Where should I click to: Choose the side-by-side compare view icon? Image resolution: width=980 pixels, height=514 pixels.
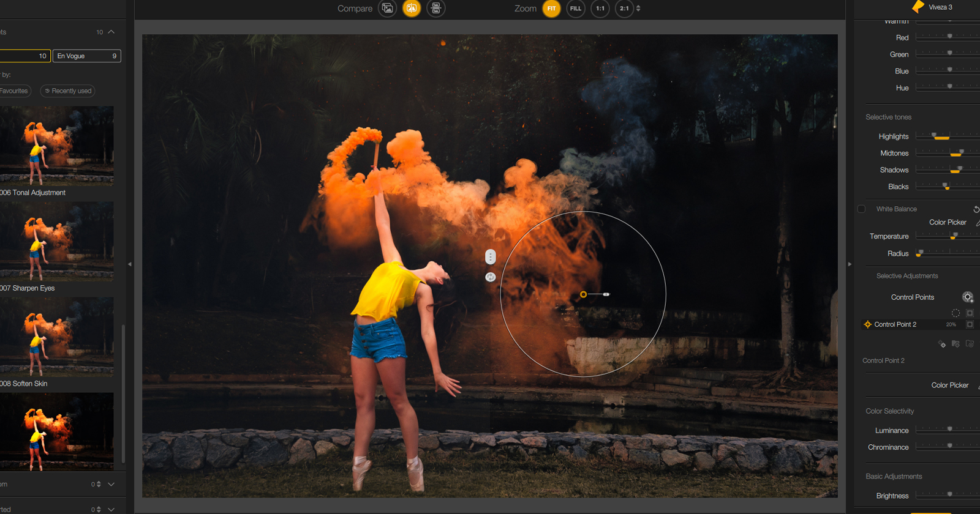tap(435, 9)
